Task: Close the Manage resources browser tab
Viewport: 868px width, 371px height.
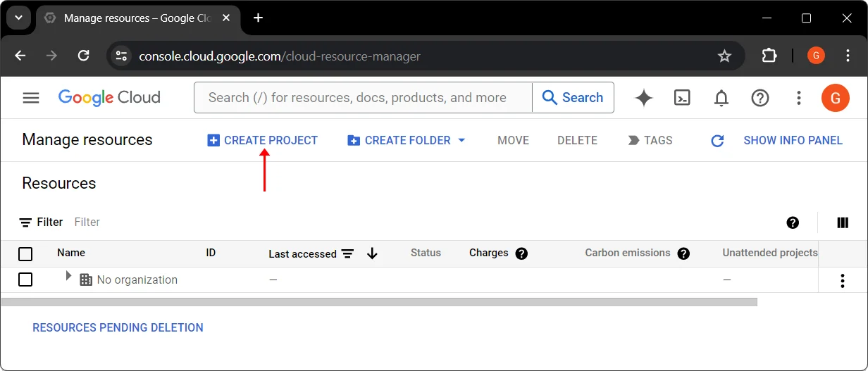Action: 227,18
